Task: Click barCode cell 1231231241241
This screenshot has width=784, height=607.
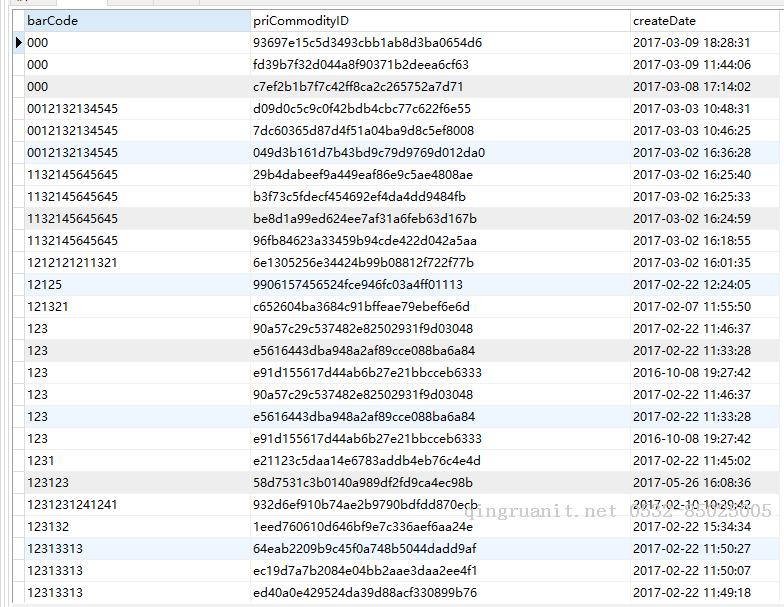Action: coord(71,505)
